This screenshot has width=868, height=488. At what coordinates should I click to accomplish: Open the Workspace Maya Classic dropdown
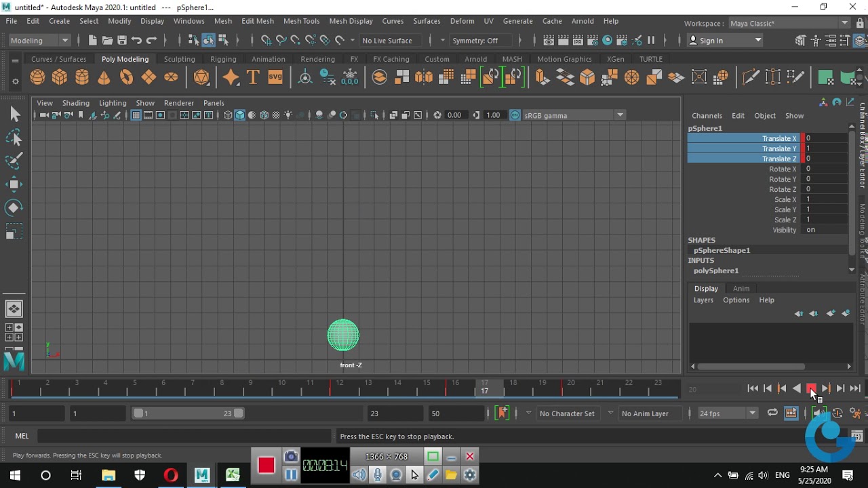(789, 23)
